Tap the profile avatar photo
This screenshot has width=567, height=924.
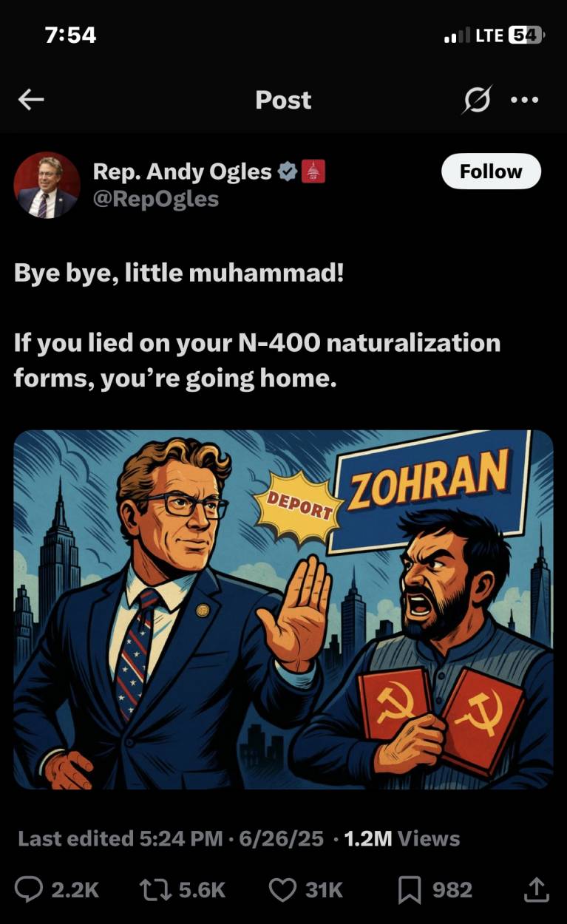click(47, 185)
